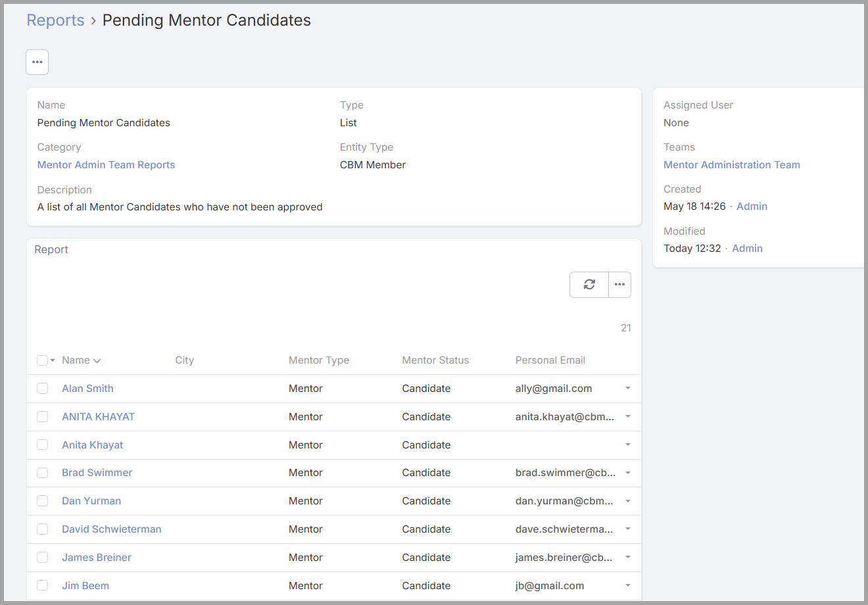Expand row menu for anita.khayat@cbm email

(628, 417)
